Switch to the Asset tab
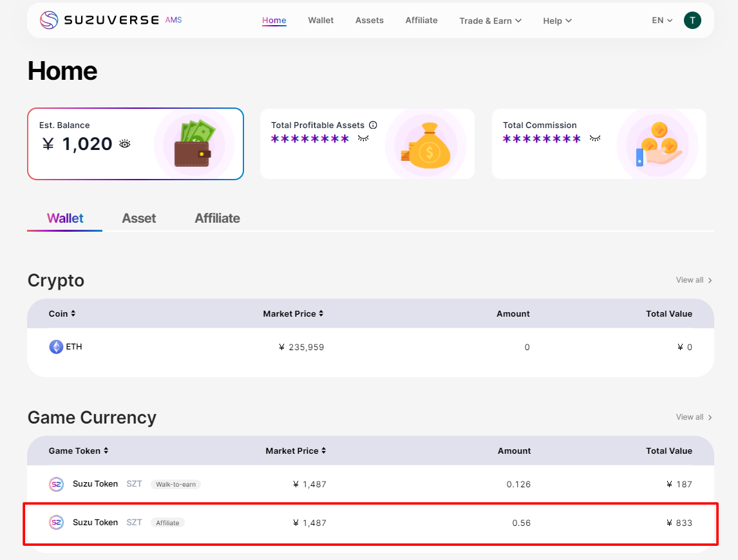 point(139,218)
